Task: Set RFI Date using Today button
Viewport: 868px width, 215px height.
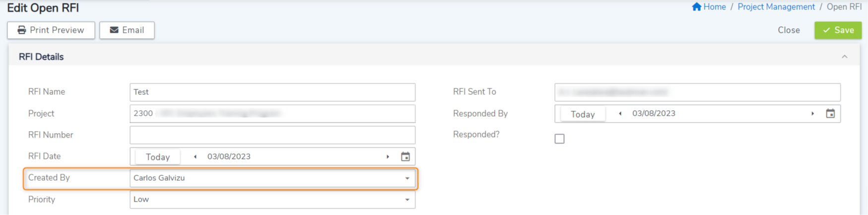Action: point(158,157)
